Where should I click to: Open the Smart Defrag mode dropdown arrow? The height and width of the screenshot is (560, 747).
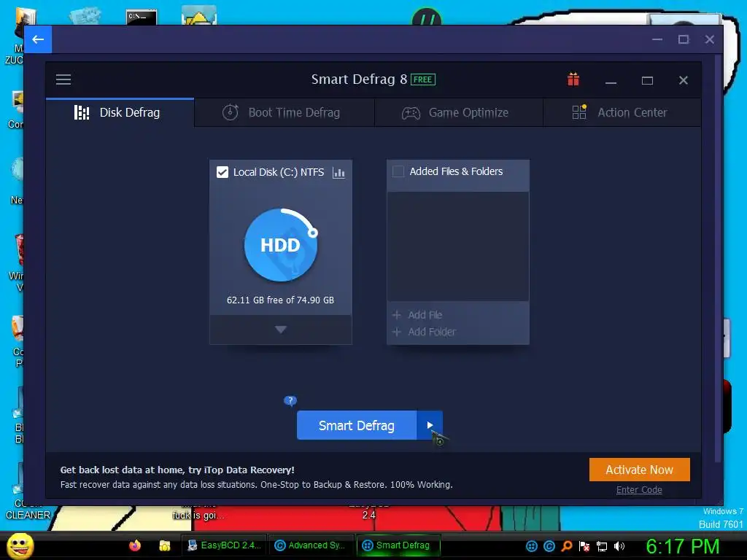click(x=430, y=425)
